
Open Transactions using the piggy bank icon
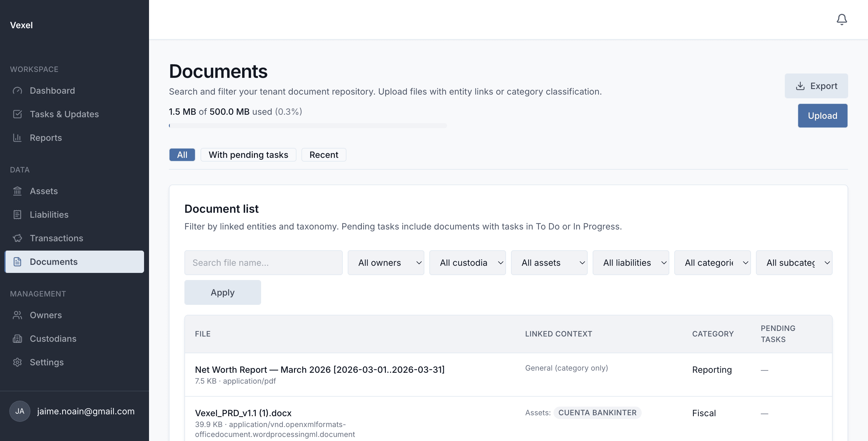17,238
